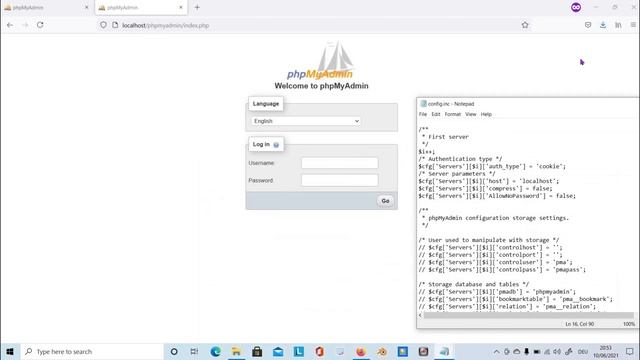
Task: Click the 'auth_type' = 'cookie' line
Action: point(492,166)
